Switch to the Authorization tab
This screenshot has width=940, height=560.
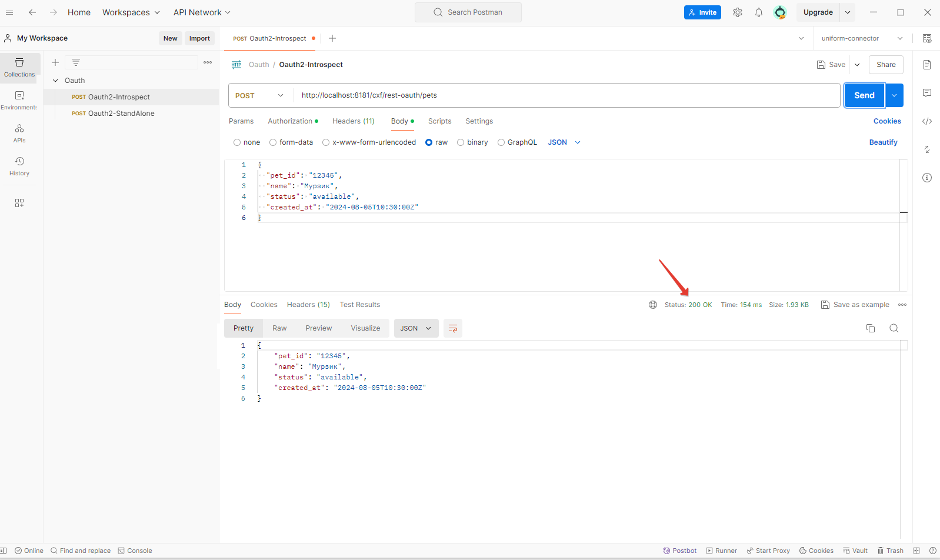tap(293, 121)
